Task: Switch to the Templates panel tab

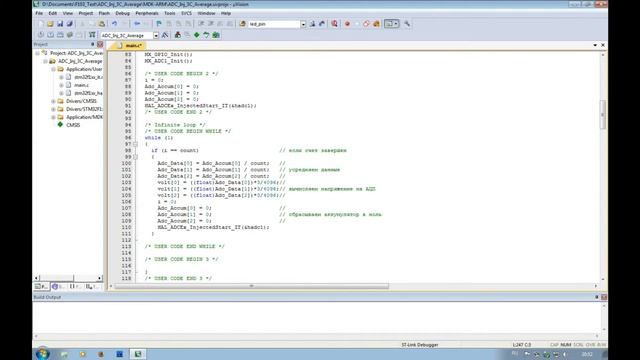Action: pyautogui.click(x=93, y=287)
